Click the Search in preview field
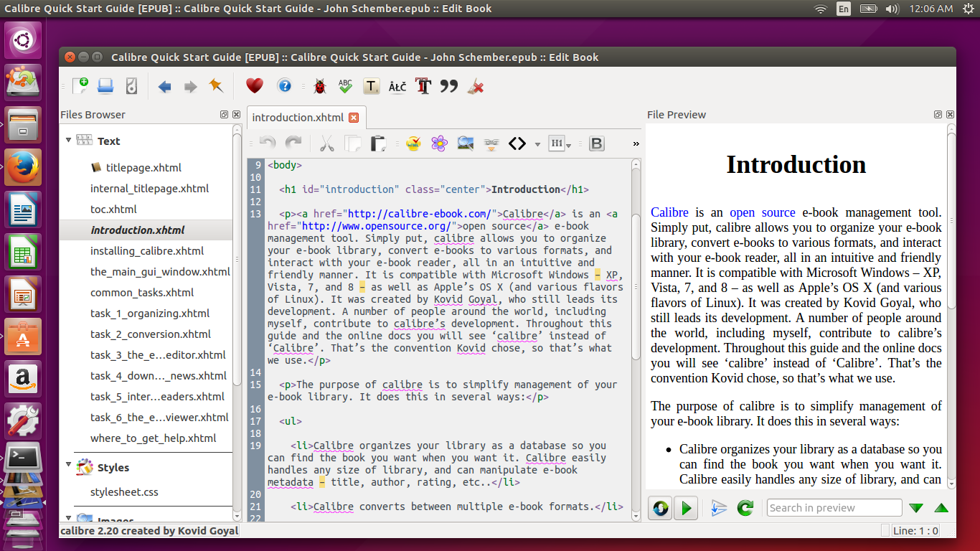 coord(834,508)
